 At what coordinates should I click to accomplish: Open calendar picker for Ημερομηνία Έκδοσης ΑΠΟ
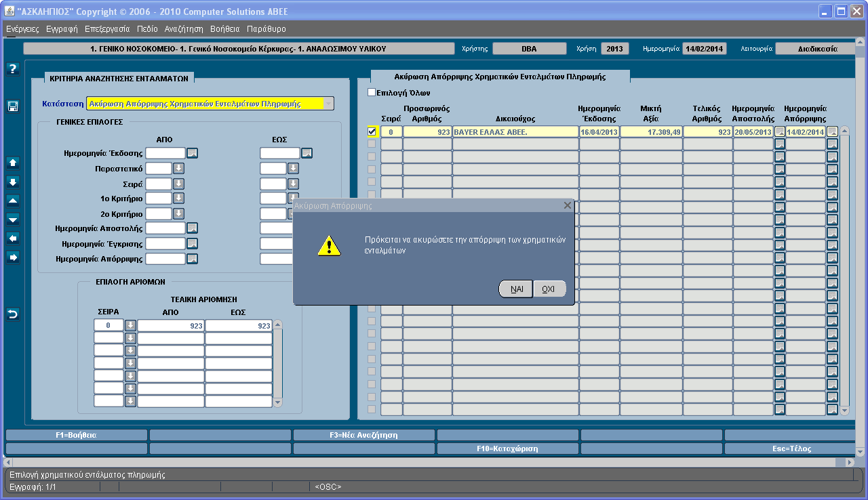[193, 153]
